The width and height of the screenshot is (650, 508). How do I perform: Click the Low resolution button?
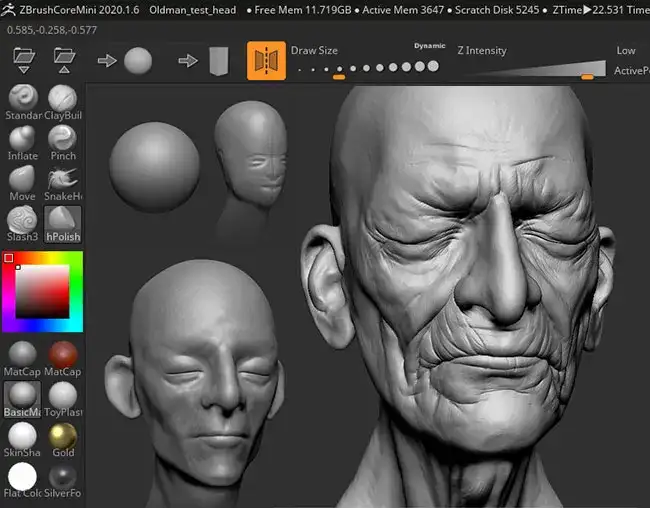pyautogui.click(x=626, y=51)
